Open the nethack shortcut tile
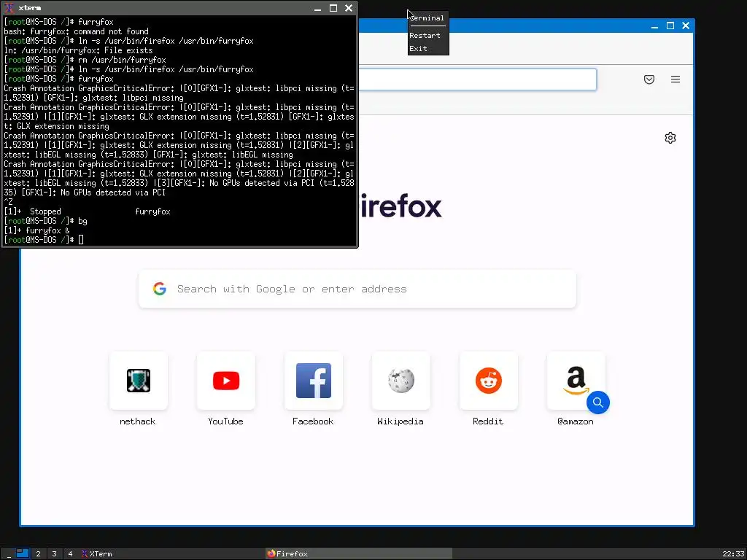 click(138, 381)
